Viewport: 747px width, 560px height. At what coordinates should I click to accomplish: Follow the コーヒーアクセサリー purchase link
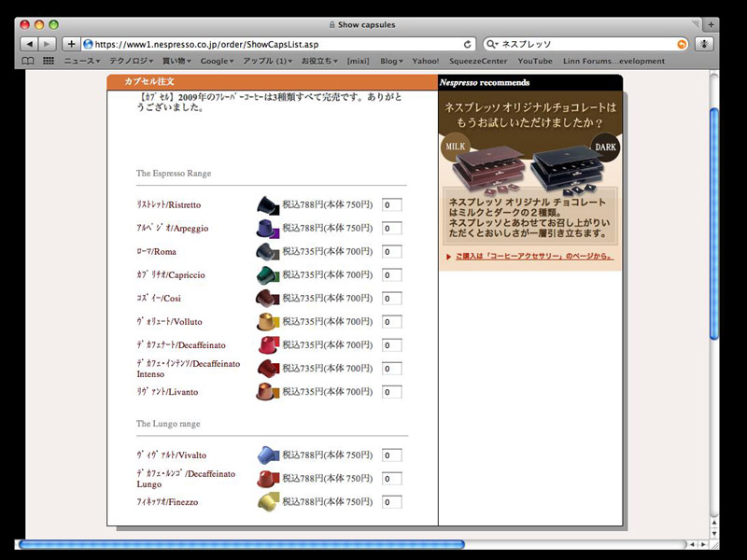tap(534, 256)
